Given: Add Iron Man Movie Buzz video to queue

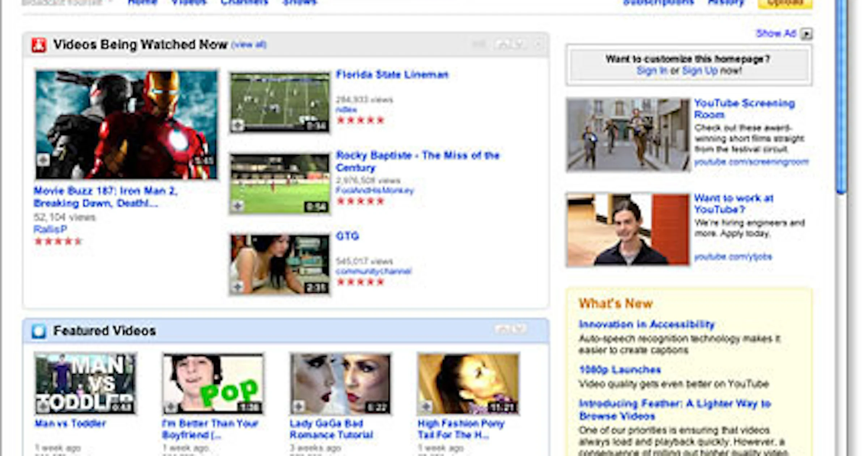Looking at the screenshot, I should click(43, 160).
